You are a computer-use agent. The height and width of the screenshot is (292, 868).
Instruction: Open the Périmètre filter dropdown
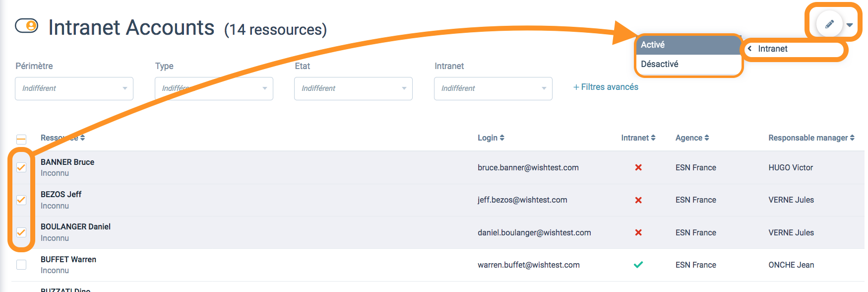(74, 88)
